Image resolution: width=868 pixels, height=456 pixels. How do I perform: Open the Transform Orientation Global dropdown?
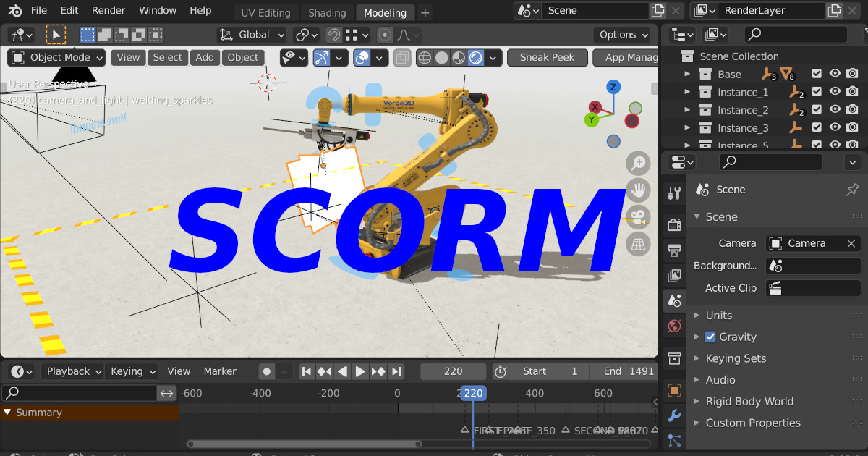[251, 34]
